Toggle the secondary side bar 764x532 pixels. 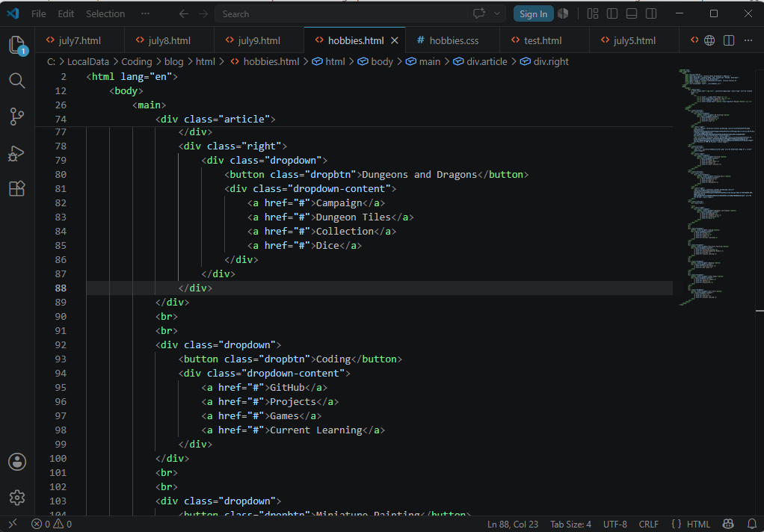pyautogui.click(x=651, y=13)
